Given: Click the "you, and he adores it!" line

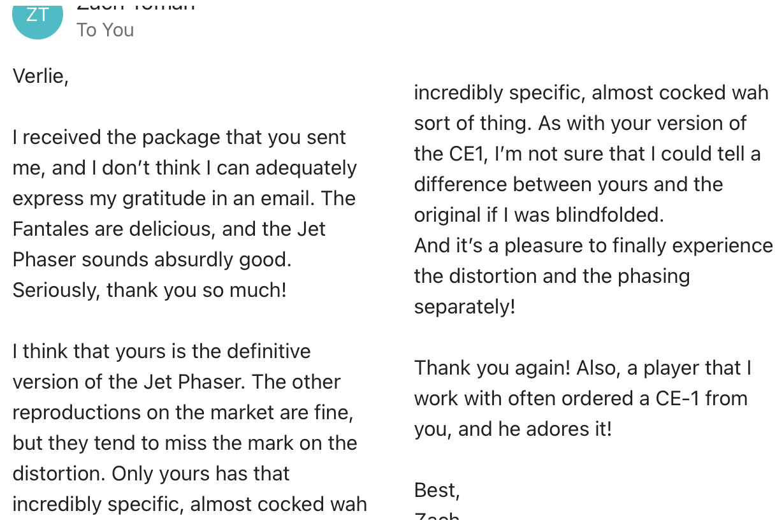Looking at the screenshot, I should coord(513,429).
